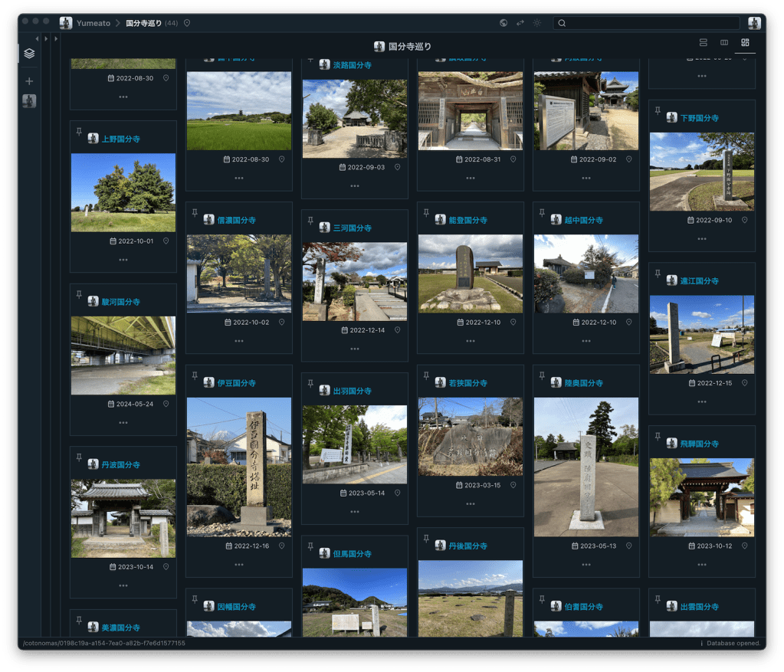Open the 若狭国分寺 stone monument photo

(x=470, y=436)
